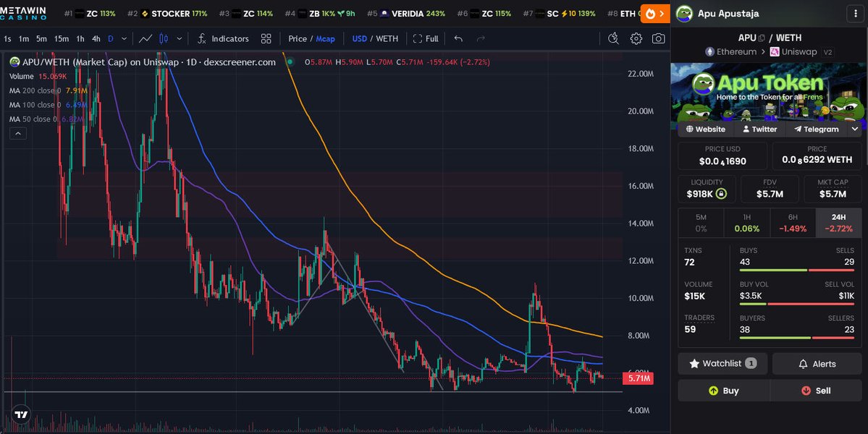This screenshot has width=868, height=434.
Task: Open the Metawin Casino logo
Action: (x=23, y=13)
